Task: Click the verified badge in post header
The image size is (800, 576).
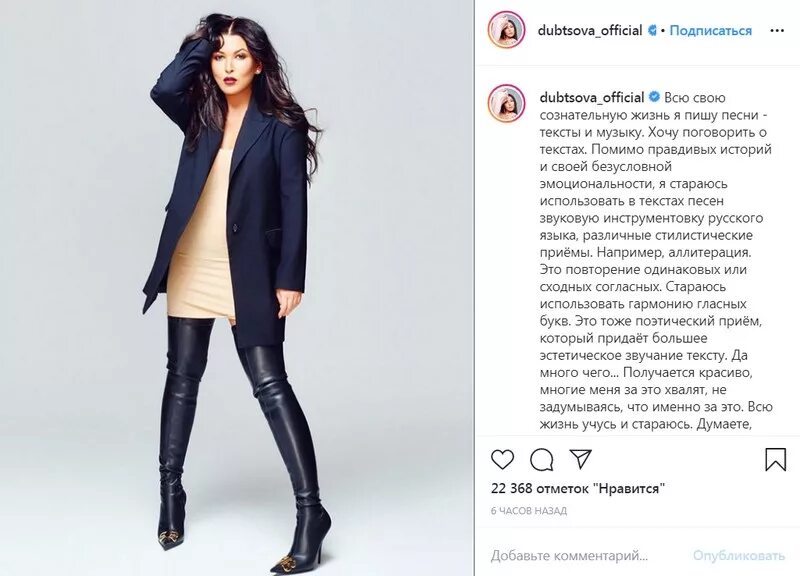Action: tap(653, 31)
